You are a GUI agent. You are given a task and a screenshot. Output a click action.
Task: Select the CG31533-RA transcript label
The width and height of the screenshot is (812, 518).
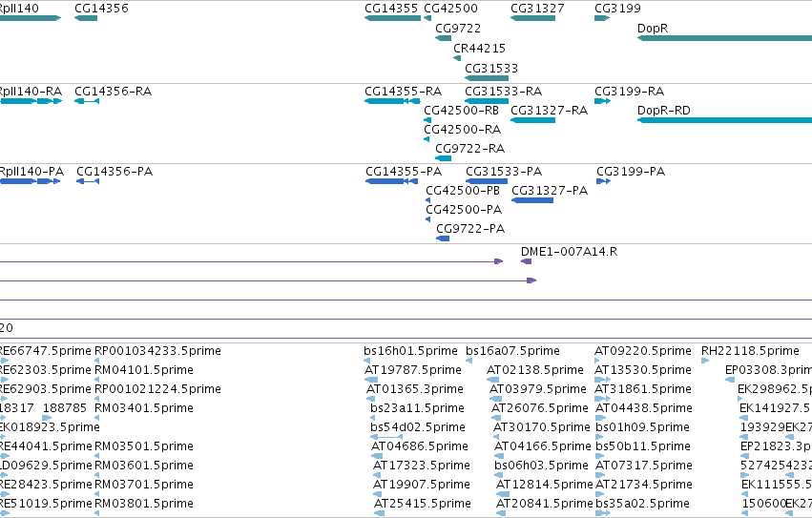pos(504,92)
